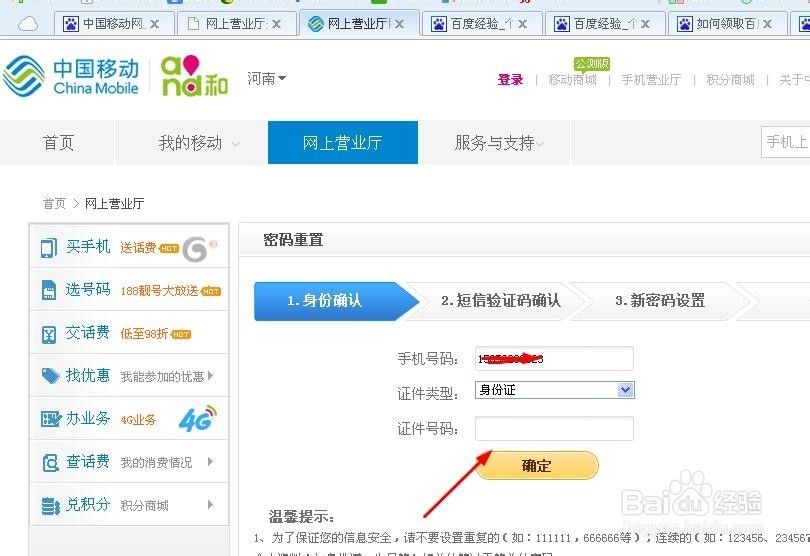The image size is (810, 556).
Task: Close the 如何领取百 browser tab
Action: click(768, 24)
